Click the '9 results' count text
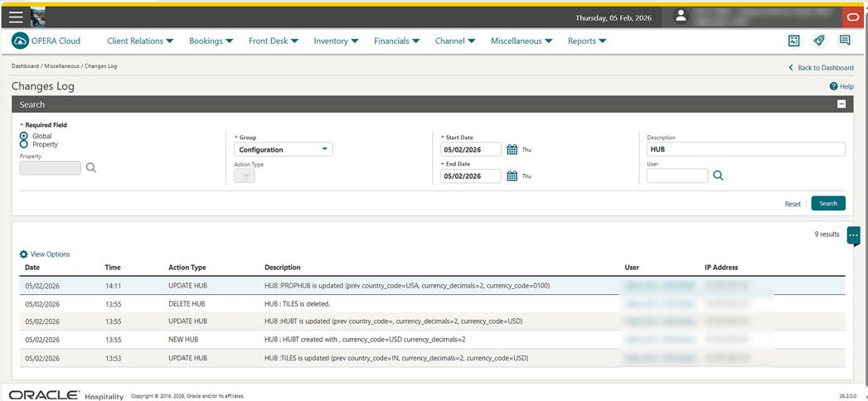 (827, 234)
